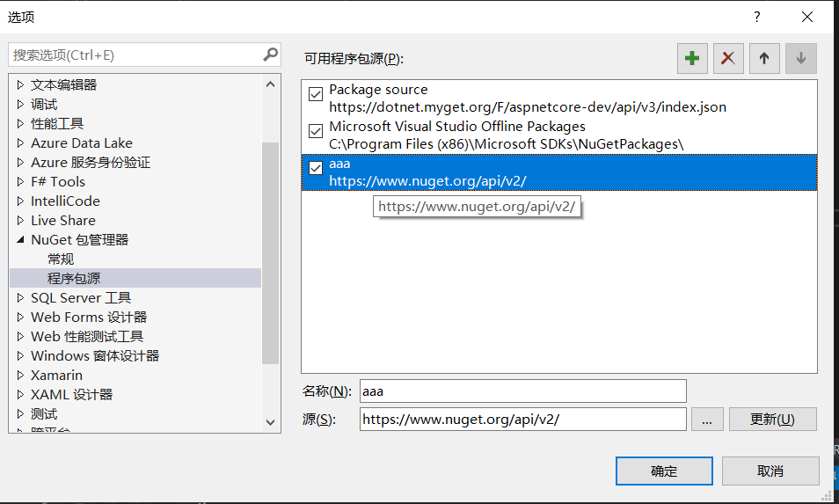Expand the Live Share node
Image resolution: width=839 pixels, height=504 pixels.
click(x=20, y=221)
